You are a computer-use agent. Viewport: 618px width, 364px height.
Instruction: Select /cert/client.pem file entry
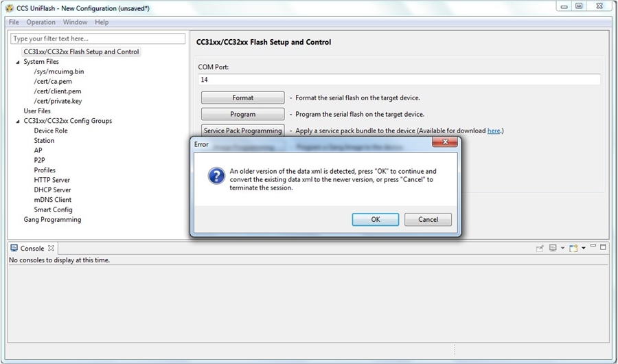pos(58,91)
